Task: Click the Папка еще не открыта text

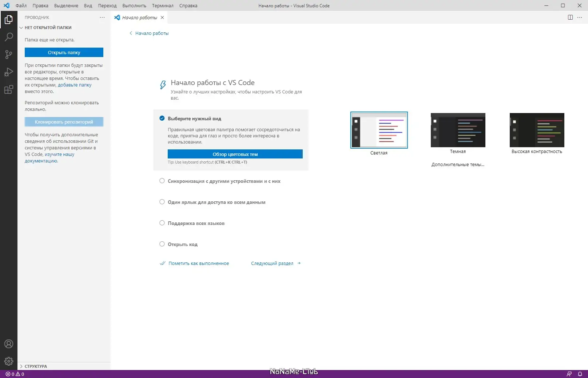Action: point(49,40)
